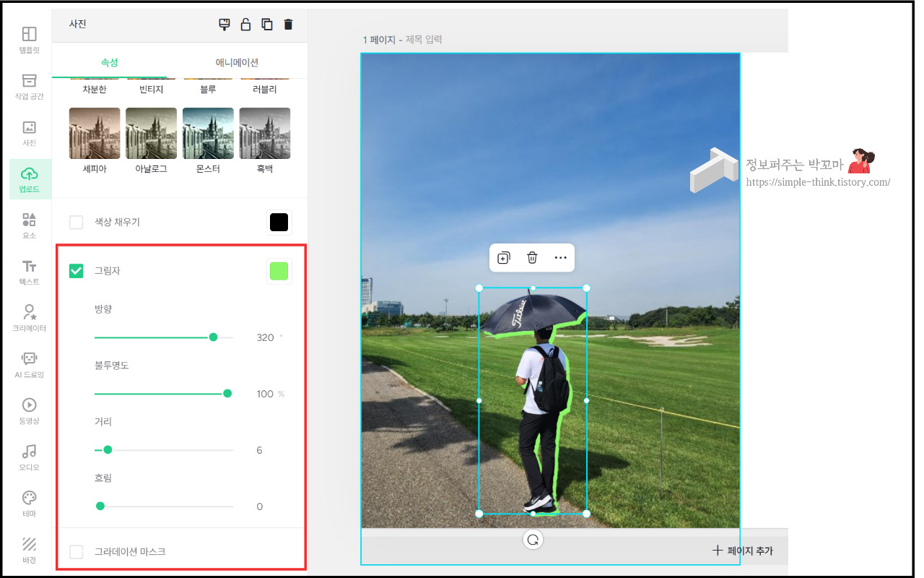Open the 텍스트 tool in sidebar

pyautogui.click(x=30, y=272)
